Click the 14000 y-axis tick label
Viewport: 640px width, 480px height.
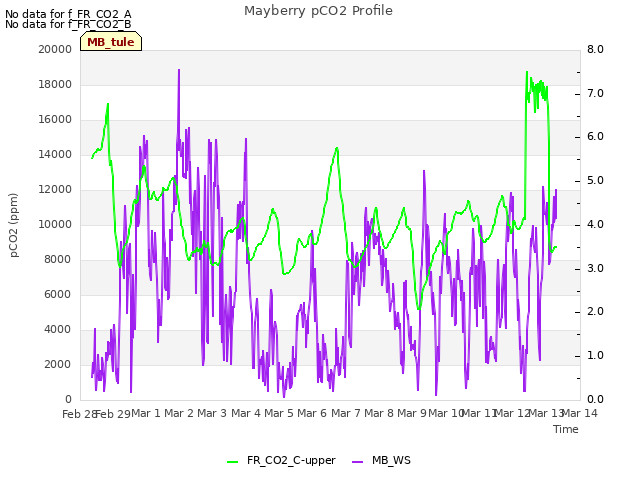pos(55,155)
